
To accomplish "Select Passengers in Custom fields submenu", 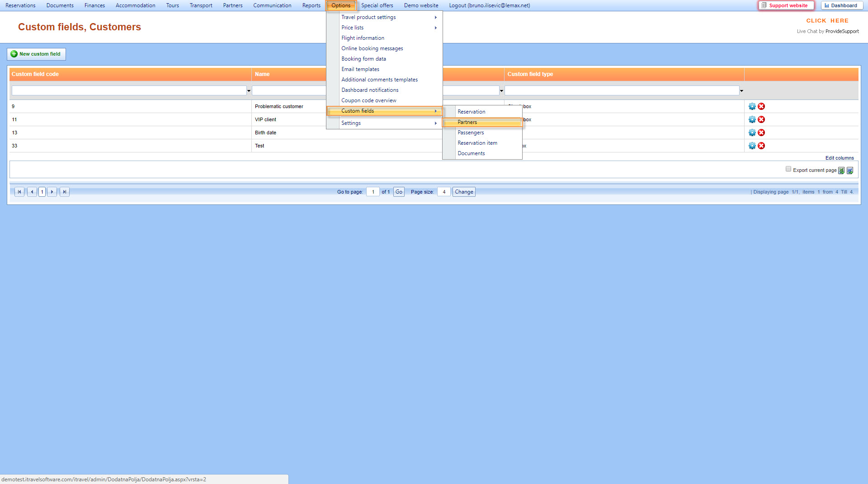I will 482,133.
